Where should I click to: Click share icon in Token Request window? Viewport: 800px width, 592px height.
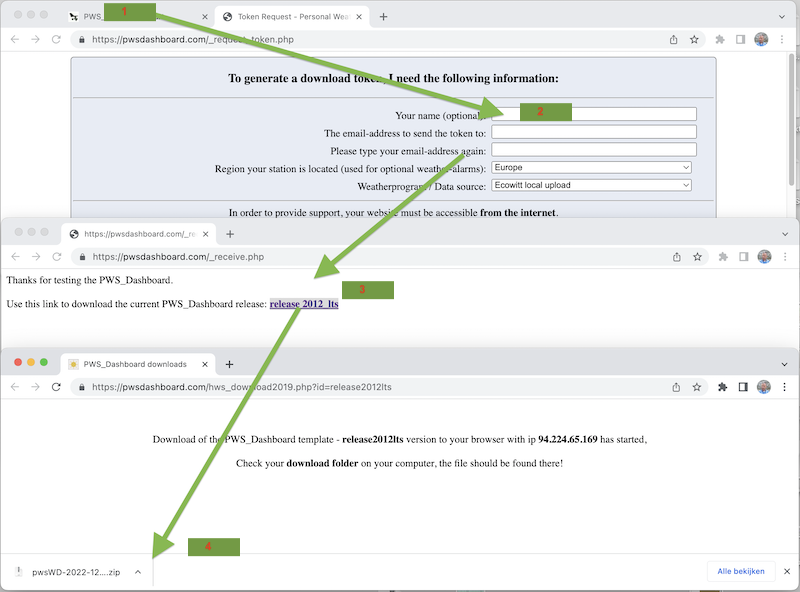(673, 39)
